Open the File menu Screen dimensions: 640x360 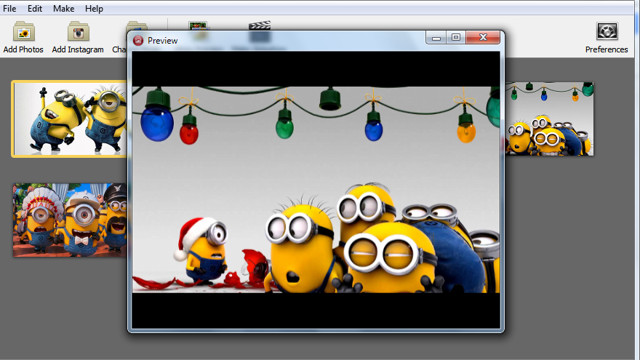click(x=9, y=8)
